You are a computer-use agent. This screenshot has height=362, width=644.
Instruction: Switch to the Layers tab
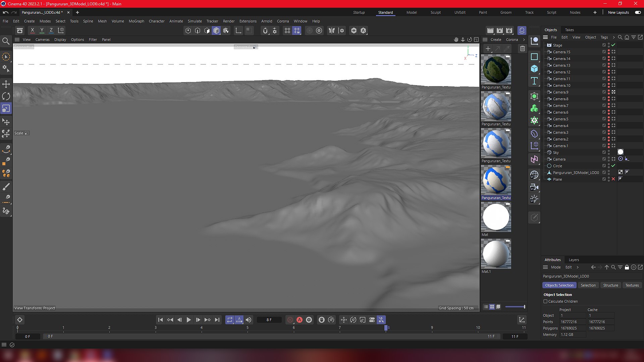coord(574,260)
